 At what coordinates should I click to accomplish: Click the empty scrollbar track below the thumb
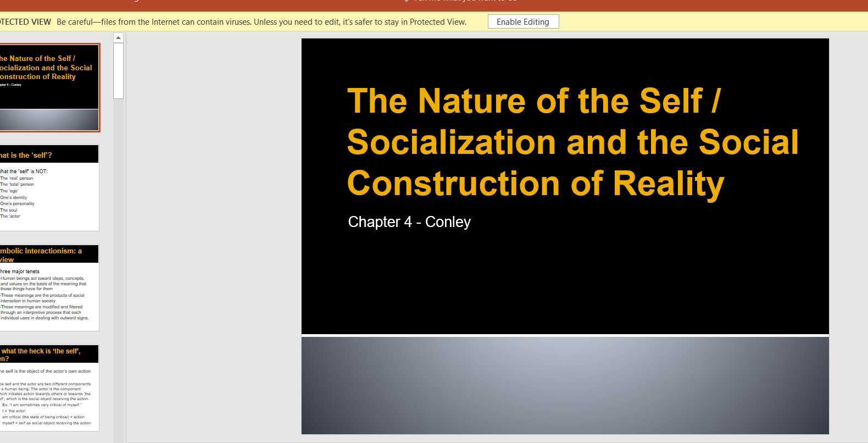coord(118,269)
